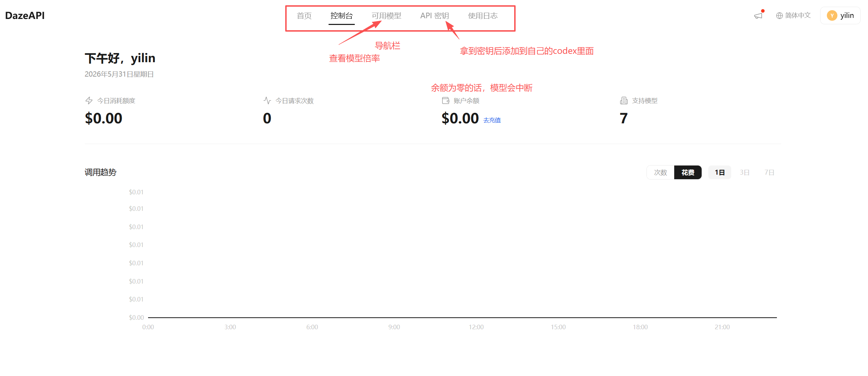Click the $0.00 y-axis baseline label
The image size is (868, 376).
tap(136, 318)
